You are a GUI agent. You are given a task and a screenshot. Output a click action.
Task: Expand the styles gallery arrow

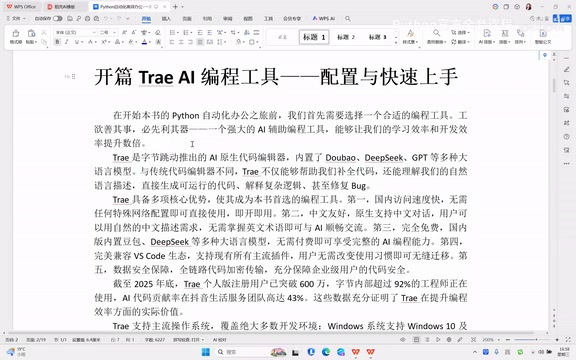coord(396,43)
